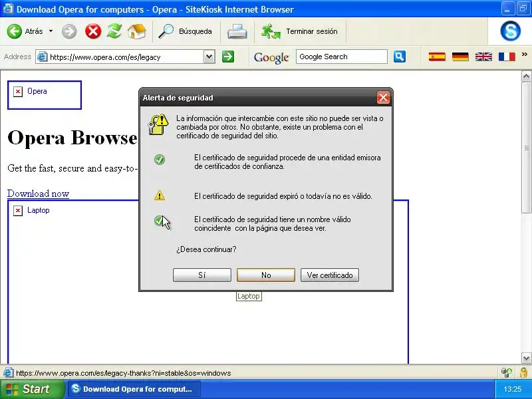Click the status bar network icon
This screenshot has height=399, width=532.
(507, 372)
